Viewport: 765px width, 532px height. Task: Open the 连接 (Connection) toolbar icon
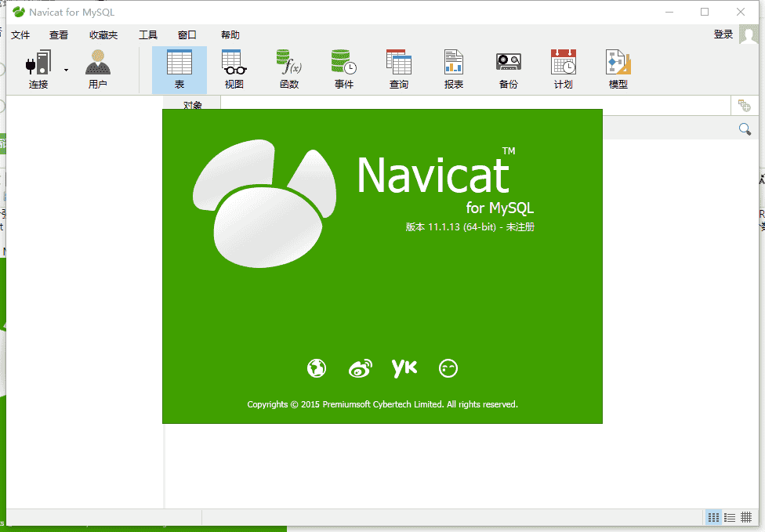(38, 69)
